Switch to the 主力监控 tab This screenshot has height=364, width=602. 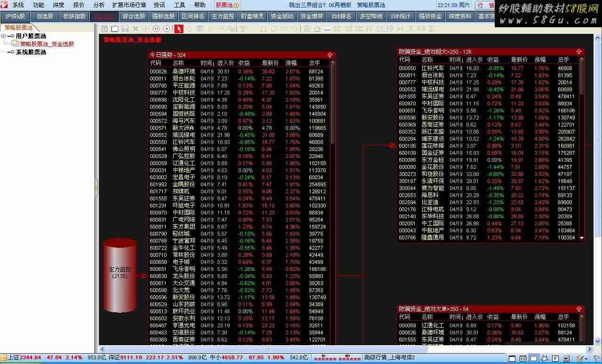223,16
